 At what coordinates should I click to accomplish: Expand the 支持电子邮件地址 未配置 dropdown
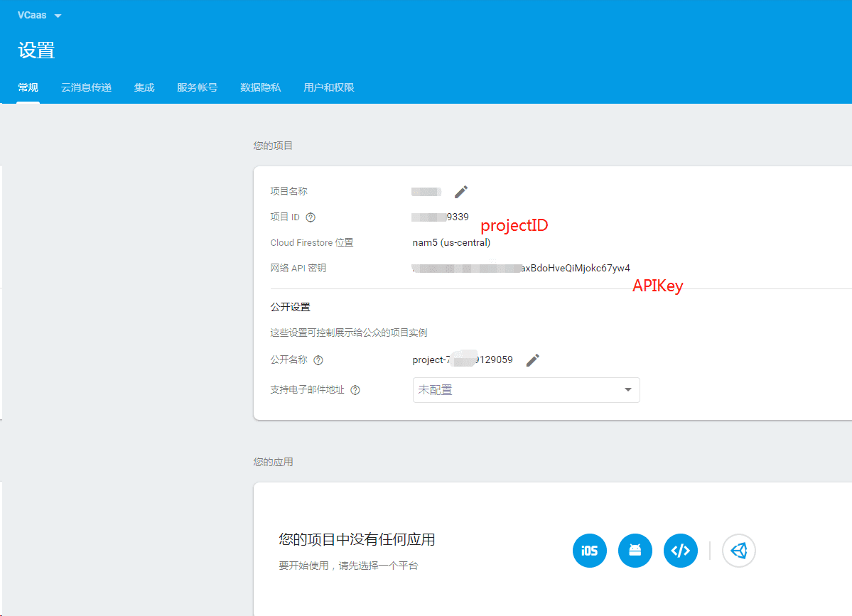click(526, 389)
